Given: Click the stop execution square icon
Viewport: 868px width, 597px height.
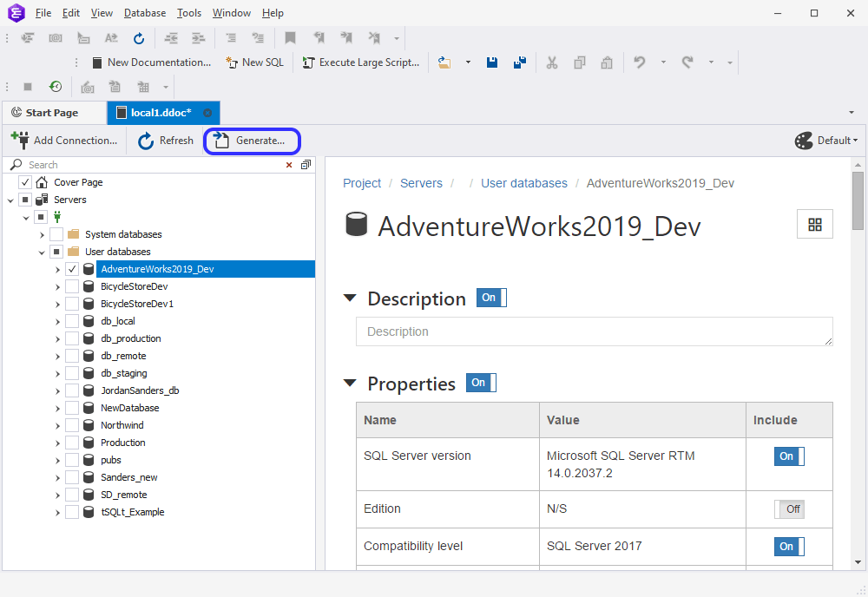Looking at the screenshot, I should [x=28, y=87].
